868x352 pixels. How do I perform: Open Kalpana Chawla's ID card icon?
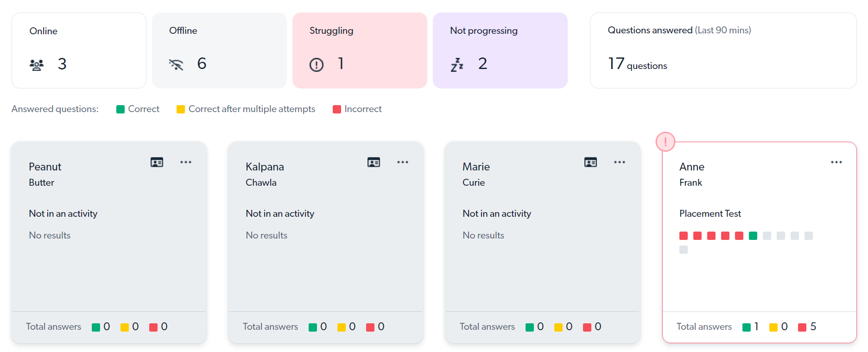tap(374, 162)
